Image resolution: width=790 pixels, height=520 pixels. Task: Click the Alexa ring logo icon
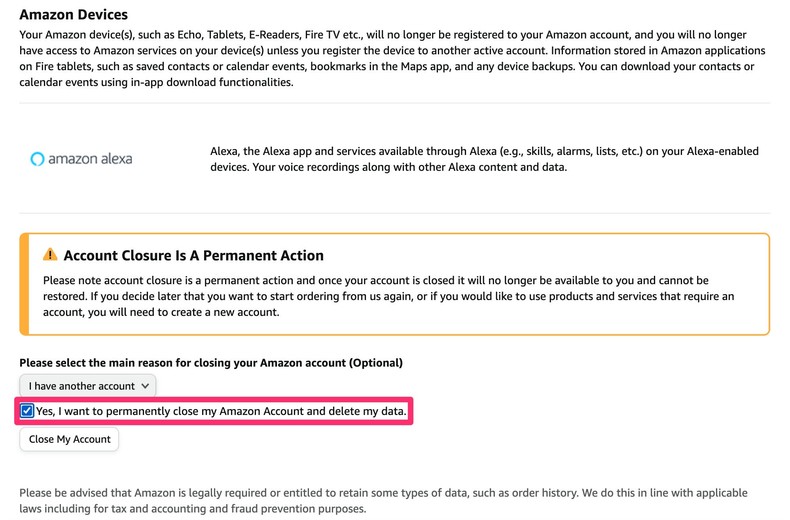(38, 158)
